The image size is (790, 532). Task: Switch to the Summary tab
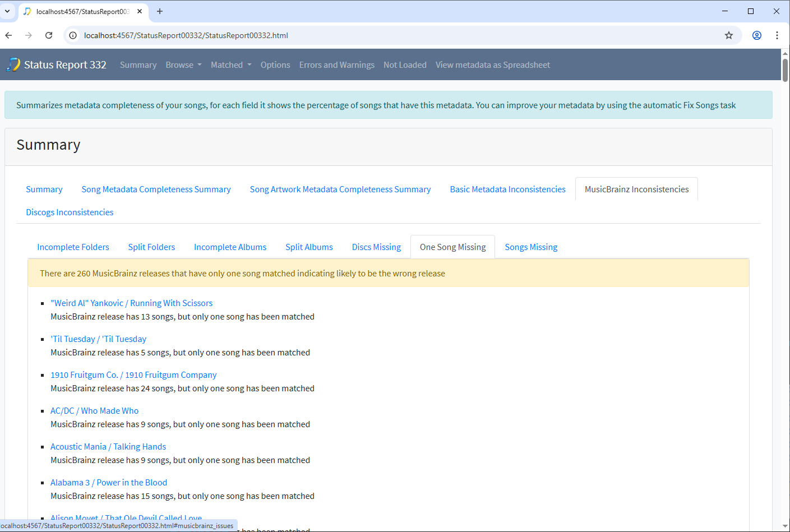(44, 189)
